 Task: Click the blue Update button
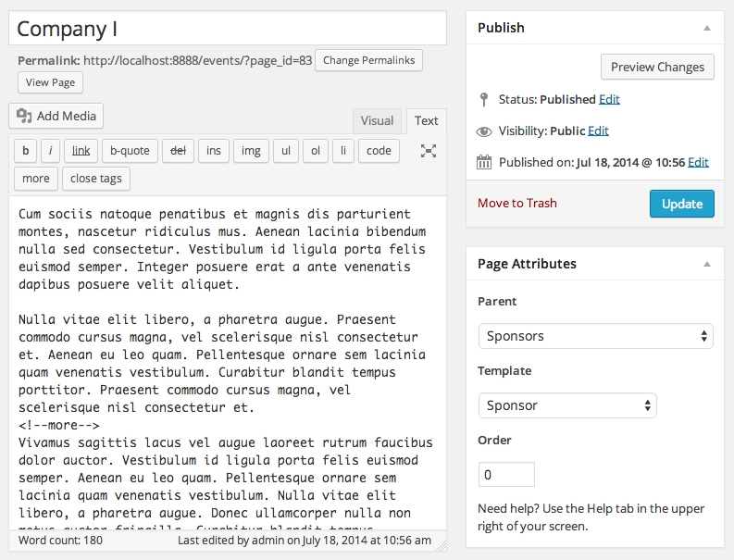click(682, 204)
